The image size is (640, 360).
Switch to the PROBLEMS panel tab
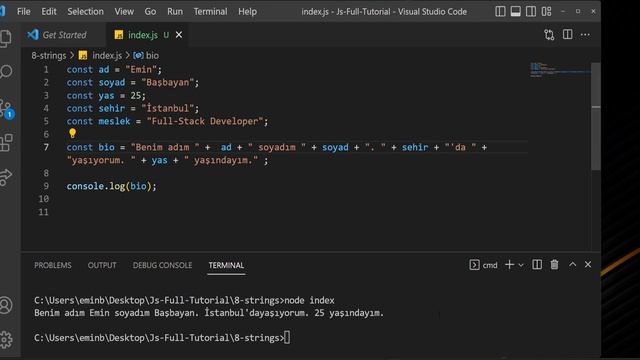click(x=53, y=265)
